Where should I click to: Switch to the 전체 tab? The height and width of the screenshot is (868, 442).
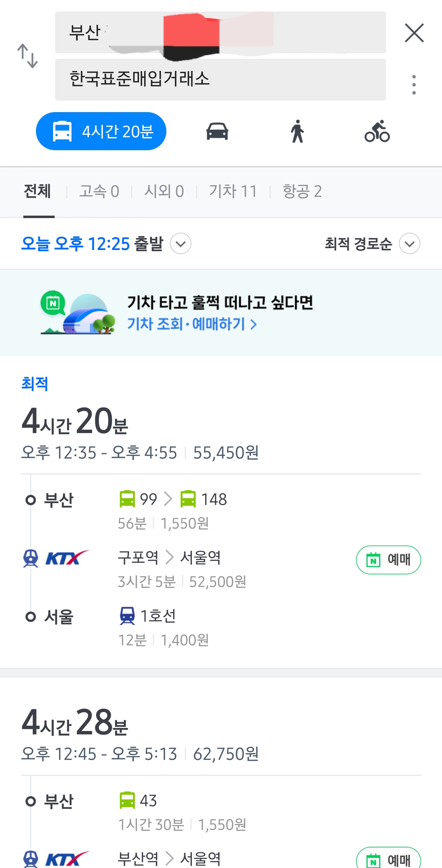[x=37, y=191]
